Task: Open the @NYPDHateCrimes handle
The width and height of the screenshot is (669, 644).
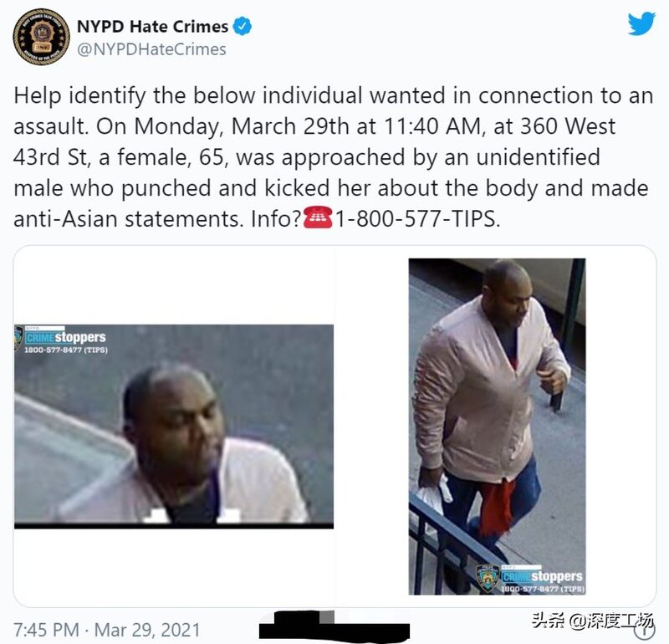Action: click(151, 49)
